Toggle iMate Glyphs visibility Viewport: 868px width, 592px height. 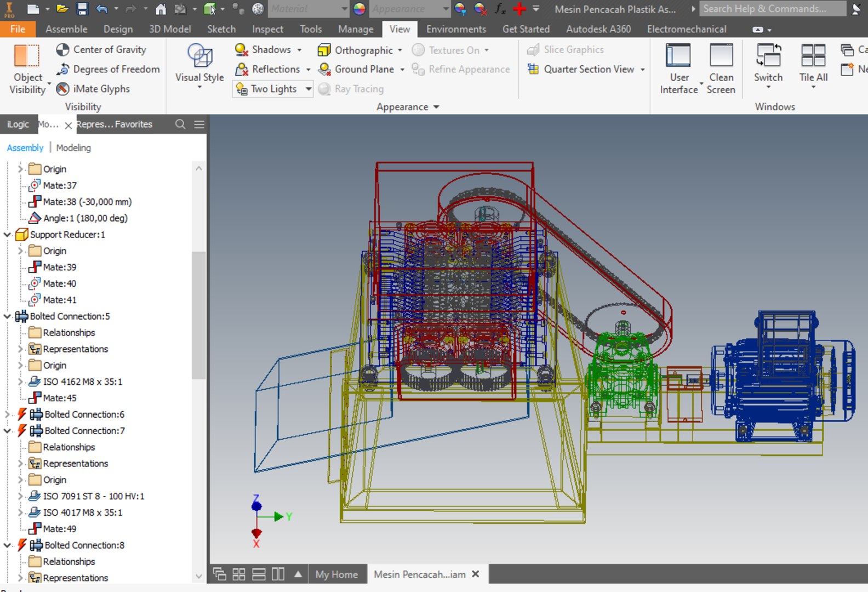pos(93,89)
